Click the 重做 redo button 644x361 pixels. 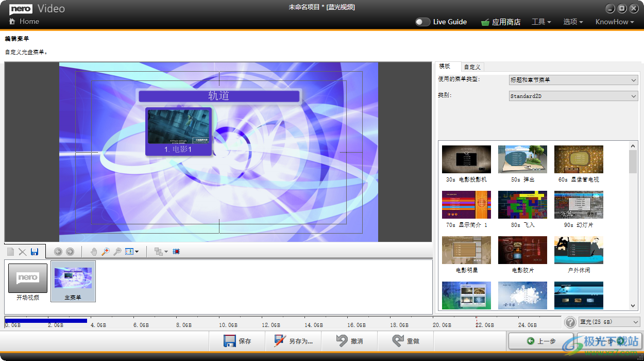405,341
